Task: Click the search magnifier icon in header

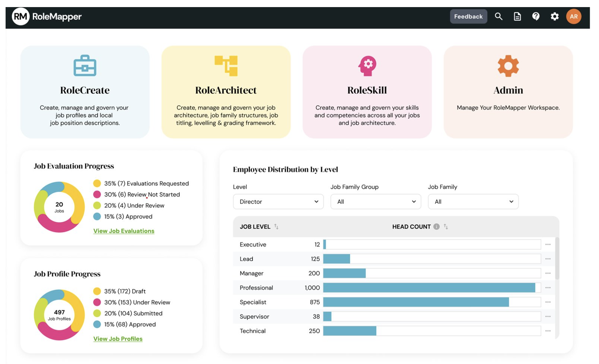Action: pyautogui.click(x=498, y=16)
